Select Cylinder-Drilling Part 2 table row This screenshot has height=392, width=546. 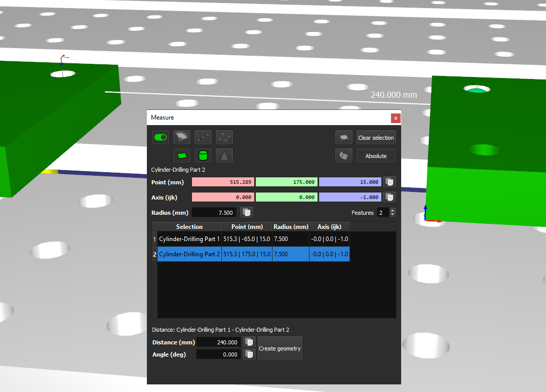(x=189, y=254)
